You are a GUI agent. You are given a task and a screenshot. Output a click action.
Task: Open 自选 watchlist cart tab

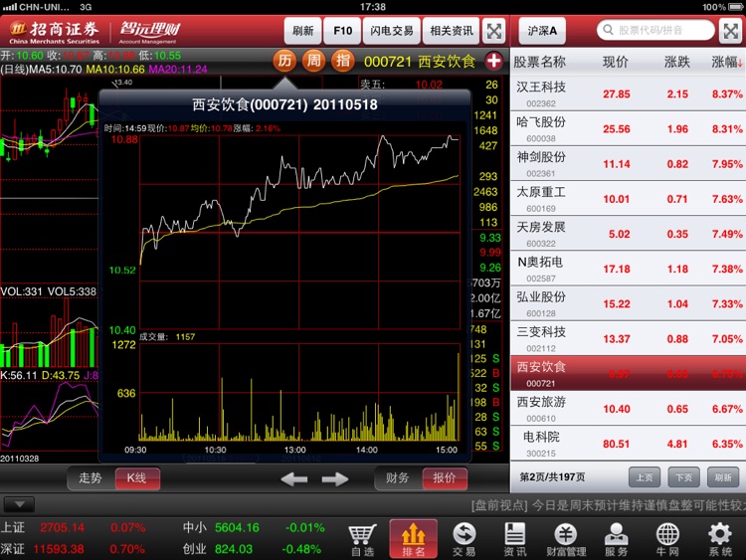(x=362, y=539)
